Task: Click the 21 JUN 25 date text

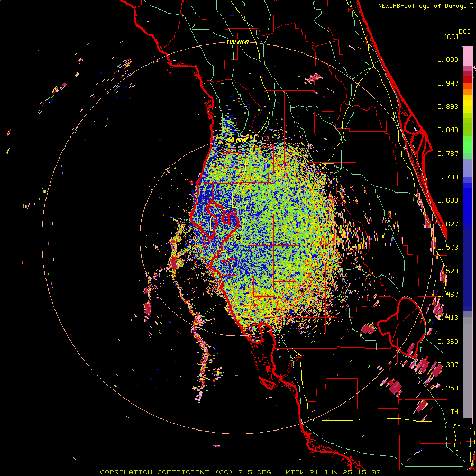Action: pos(332,472)
